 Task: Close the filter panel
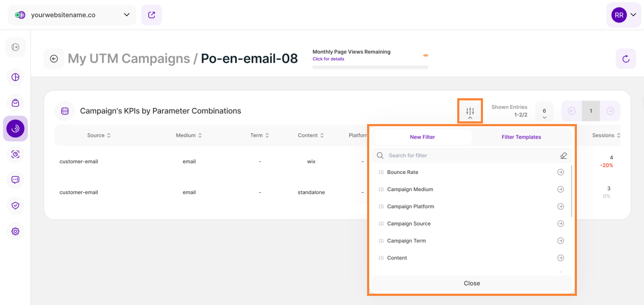click(472, 283)
